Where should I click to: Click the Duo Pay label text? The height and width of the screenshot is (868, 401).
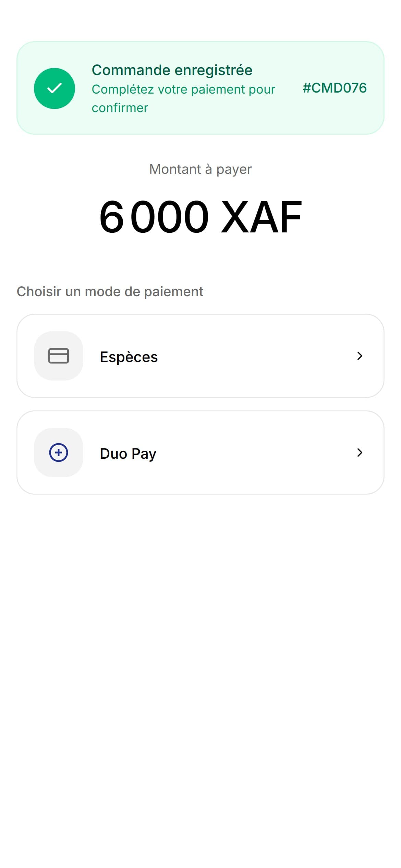click(x=128, y=454)
